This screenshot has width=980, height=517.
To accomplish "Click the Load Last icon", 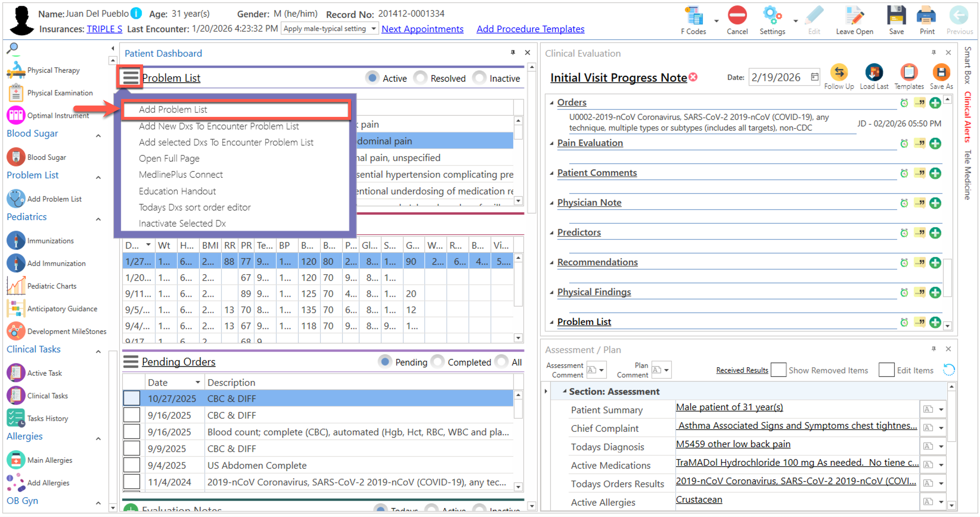I will [874, 72].
